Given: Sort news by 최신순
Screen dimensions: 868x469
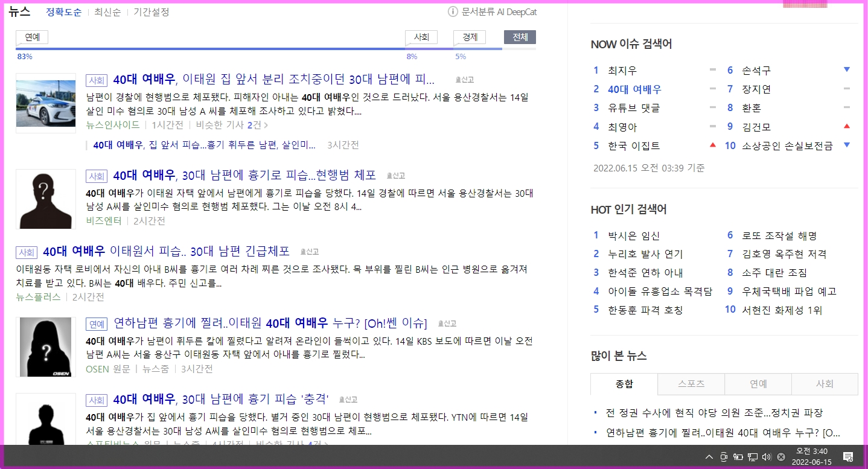Looking at the screenshot, I should pos(107,12).
